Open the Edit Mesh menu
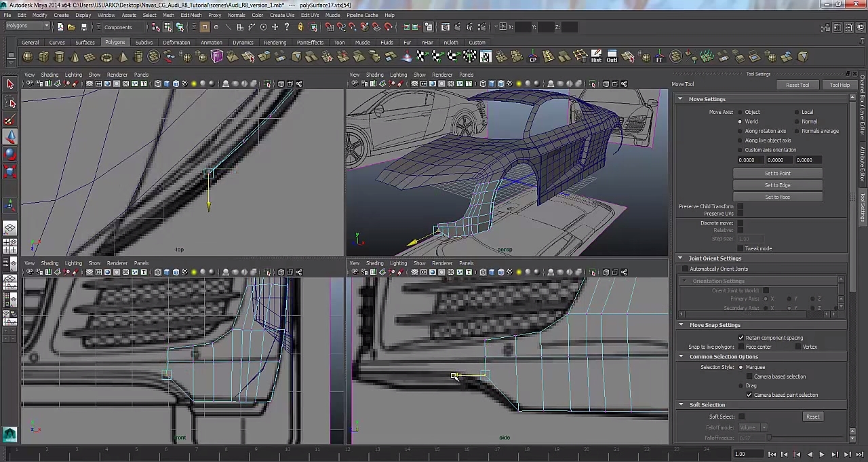This screenshot has height=462, width=868. coord(191,15)
